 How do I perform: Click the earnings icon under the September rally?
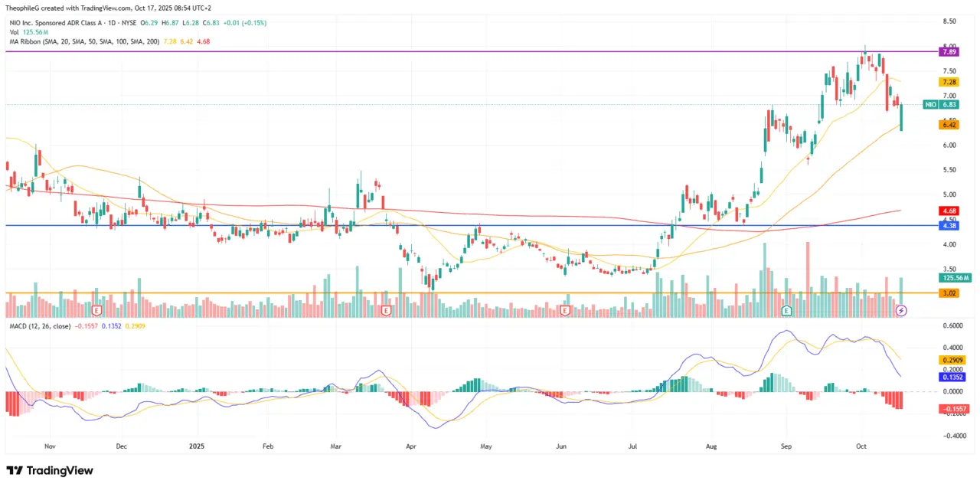click(786, 311)
